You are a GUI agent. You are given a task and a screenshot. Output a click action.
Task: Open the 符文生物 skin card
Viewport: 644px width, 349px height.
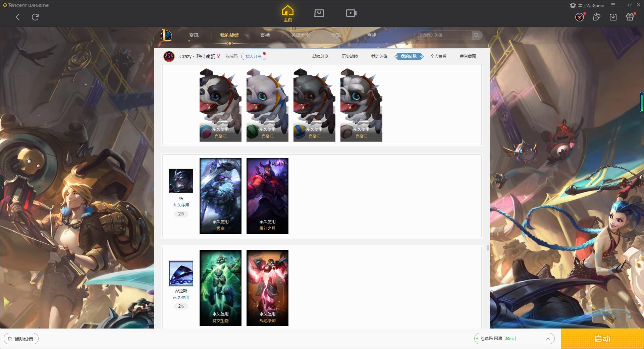pos(220,288)
